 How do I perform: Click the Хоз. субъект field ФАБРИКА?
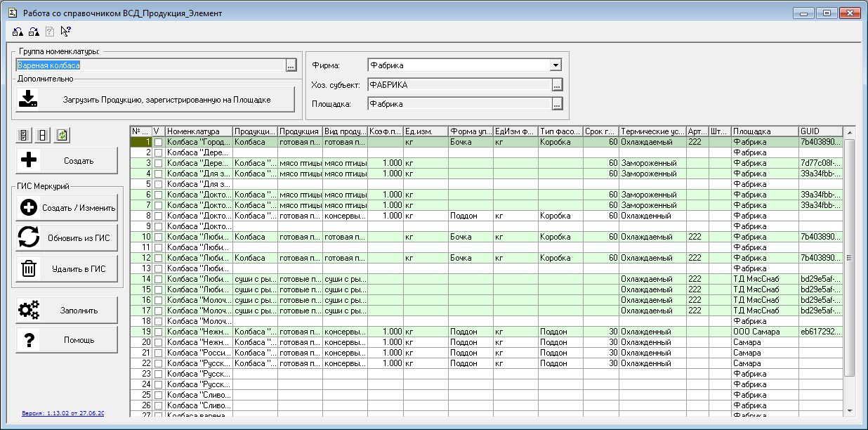click(x=459, y=85)
